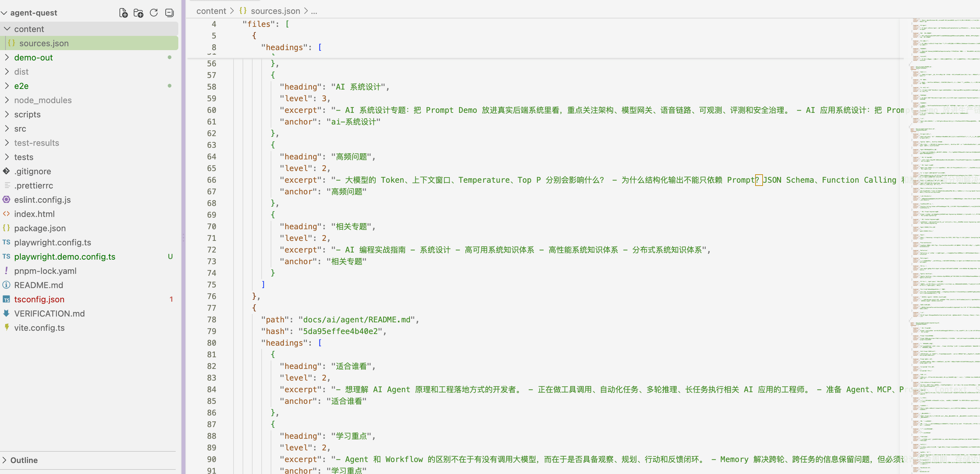Click the "AI 系统设计" heading value
The image size is (980, 474).
(x=358, y=87)
